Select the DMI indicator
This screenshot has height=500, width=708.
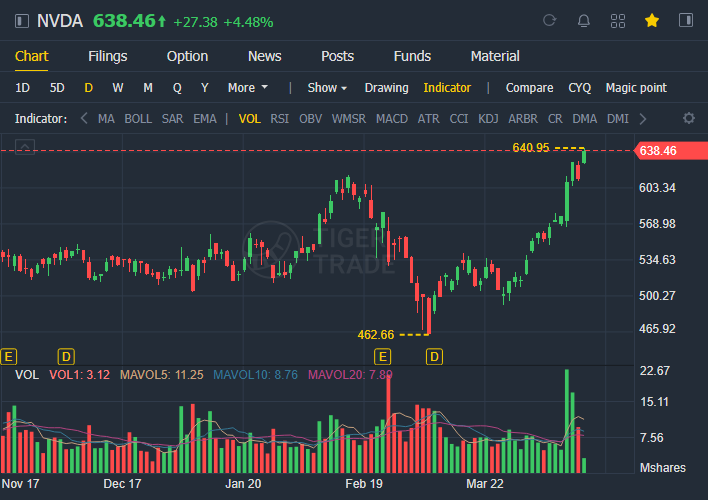tap(618, 119)
